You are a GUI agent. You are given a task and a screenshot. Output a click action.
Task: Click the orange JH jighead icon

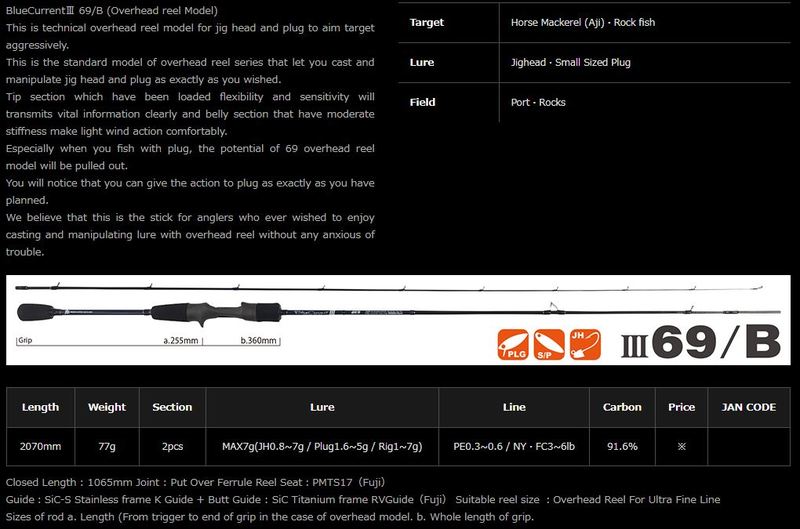tap(585, 344)
